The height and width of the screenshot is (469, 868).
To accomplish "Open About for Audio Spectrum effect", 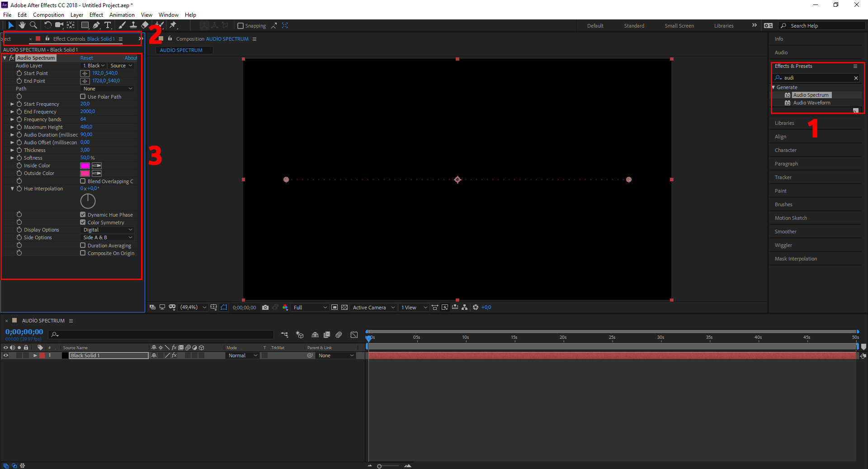I will tap(131, 58).
